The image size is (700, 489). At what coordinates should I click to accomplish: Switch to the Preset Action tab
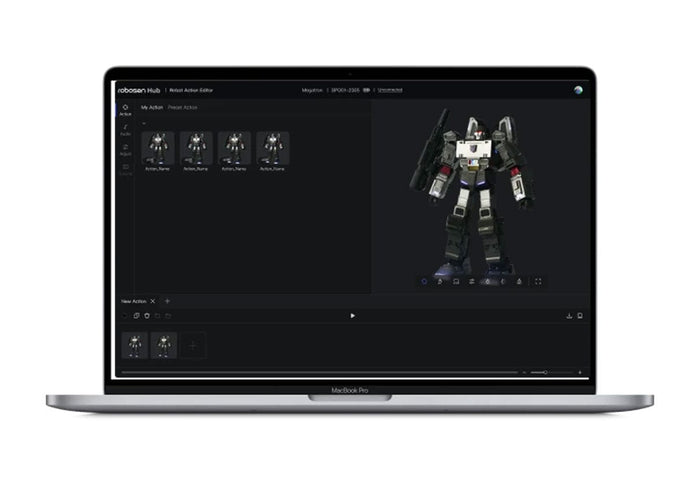(183, 106)
